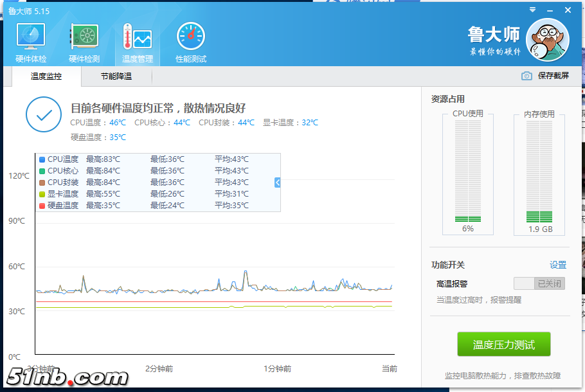This screenshot has height=392, width=585.
Task: Toggle 显卡温度 series in the legend
Action: (42, 194)
